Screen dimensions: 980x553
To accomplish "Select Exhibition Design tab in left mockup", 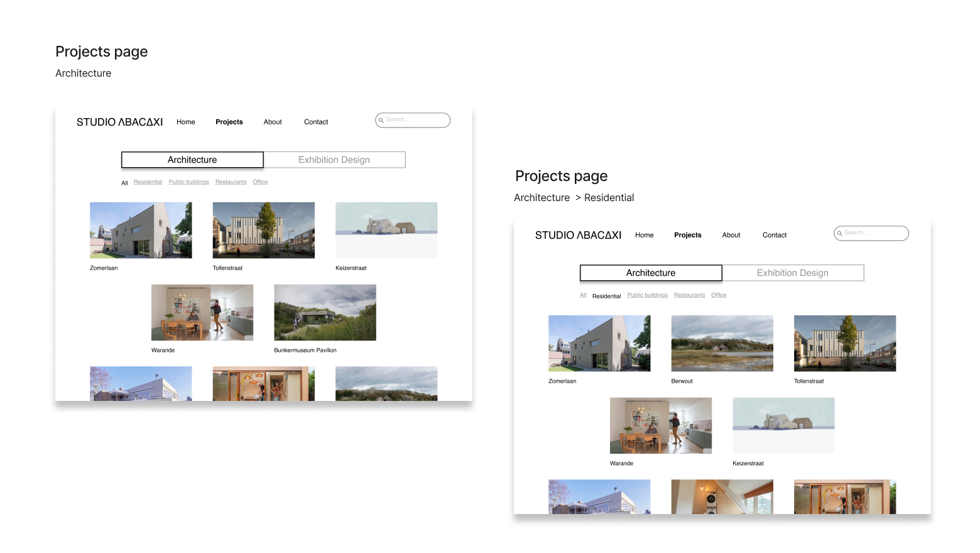I will 334,160.
